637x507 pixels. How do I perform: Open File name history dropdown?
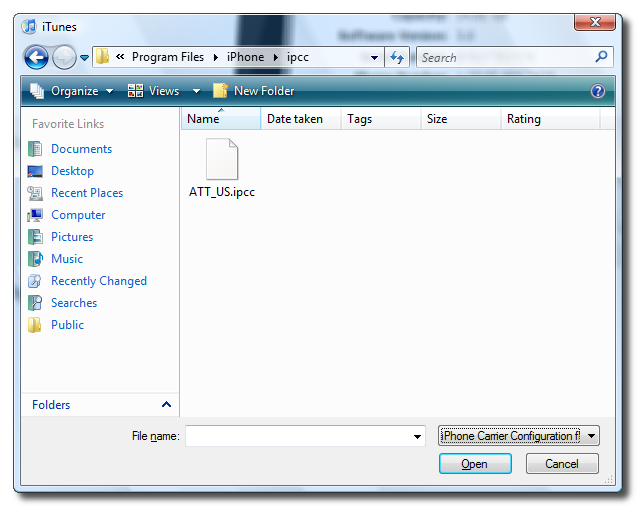tap(417, 436)
